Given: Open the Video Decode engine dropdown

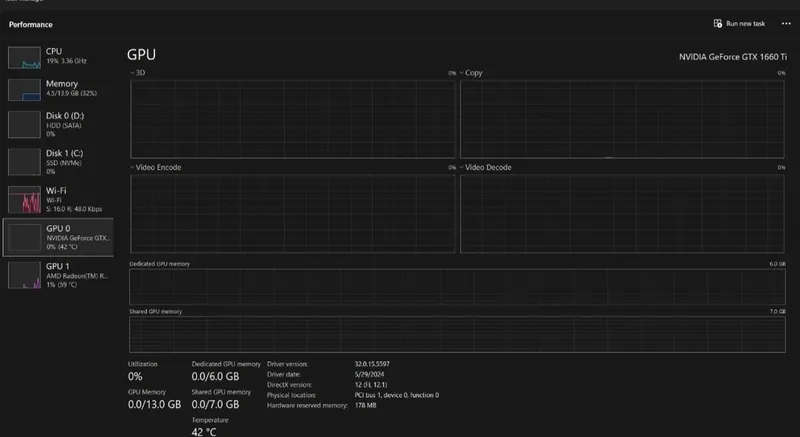Looking at the screenshot, I should 462,167.
